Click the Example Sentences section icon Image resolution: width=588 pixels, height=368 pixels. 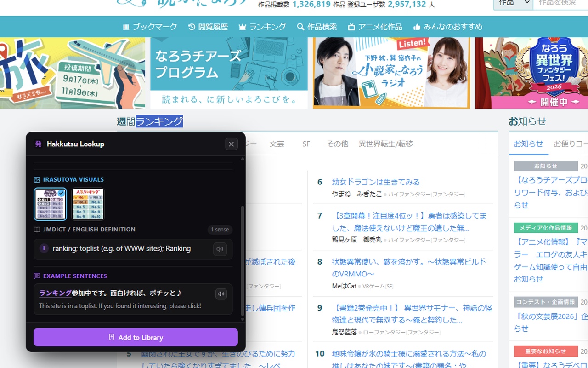pos(37,276)
